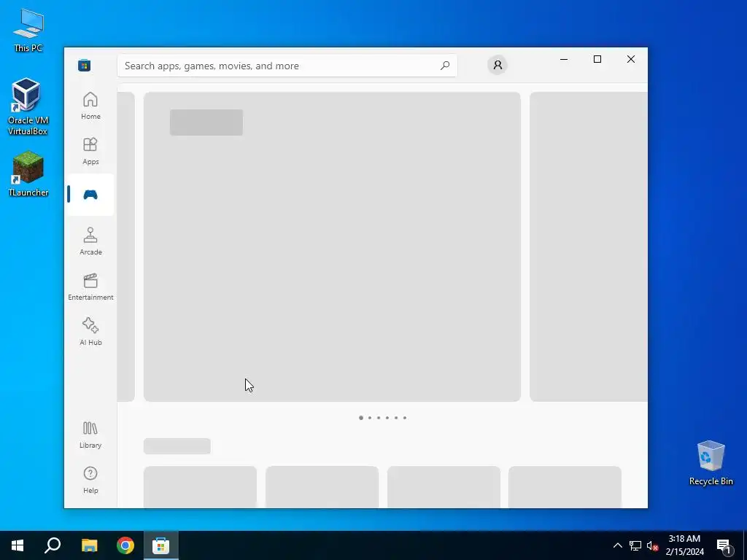
Task: Click the next featured card on the right
Action: tap(589, 246)
